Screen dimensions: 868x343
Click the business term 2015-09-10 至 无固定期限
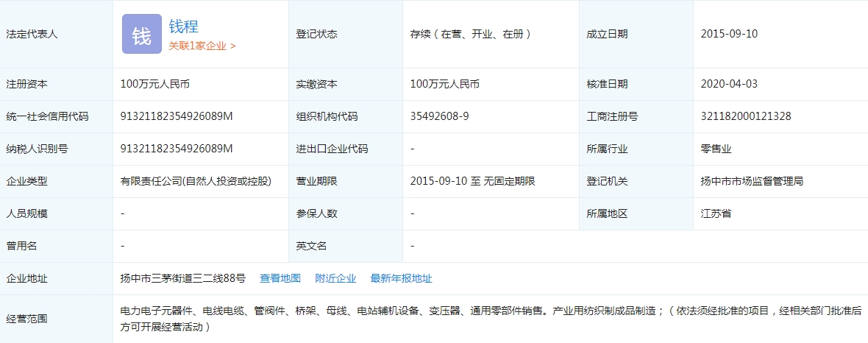point(472,181)
